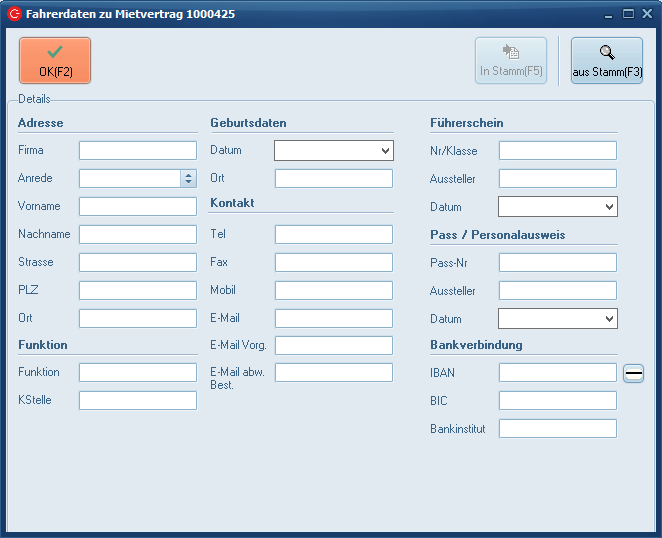Click the app icon in title bar
The image size is (662, 538).
coord(15,14)
